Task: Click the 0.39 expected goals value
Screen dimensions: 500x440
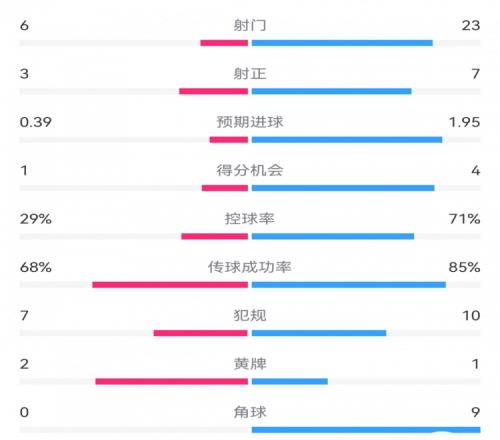Action: [x=36, y=122]
